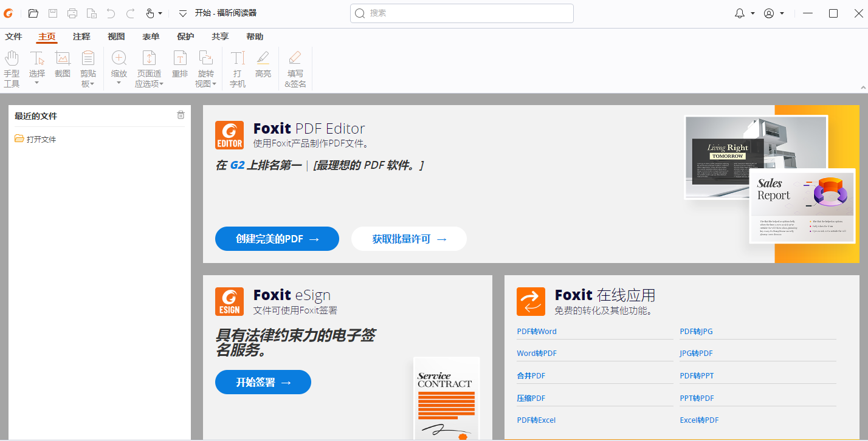
Task: Click the 开始签署 button
Action: (x=263, y=382)
